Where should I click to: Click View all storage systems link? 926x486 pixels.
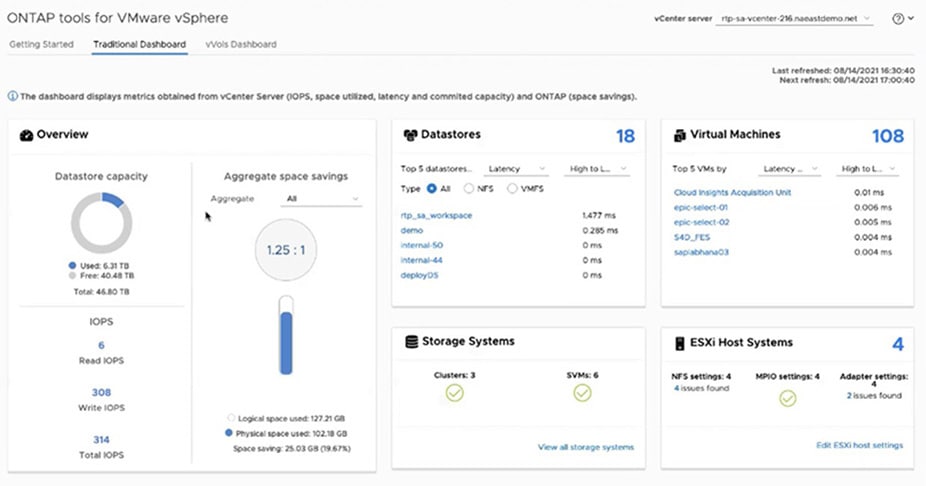tap(586, 447)
